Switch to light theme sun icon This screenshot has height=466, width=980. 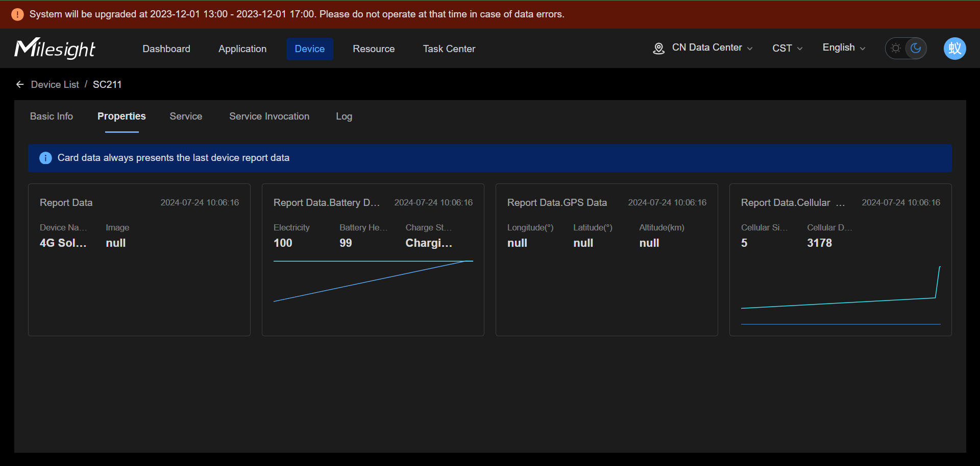click(x=896, y=49)
